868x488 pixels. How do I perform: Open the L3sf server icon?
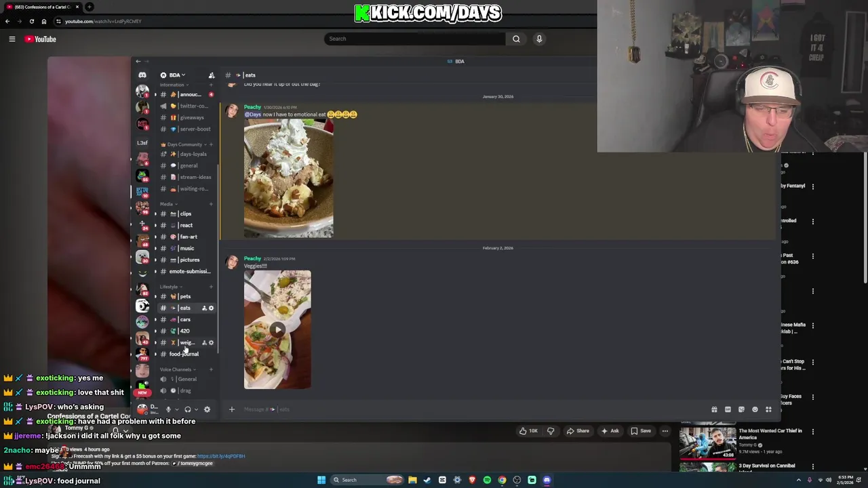142,143
